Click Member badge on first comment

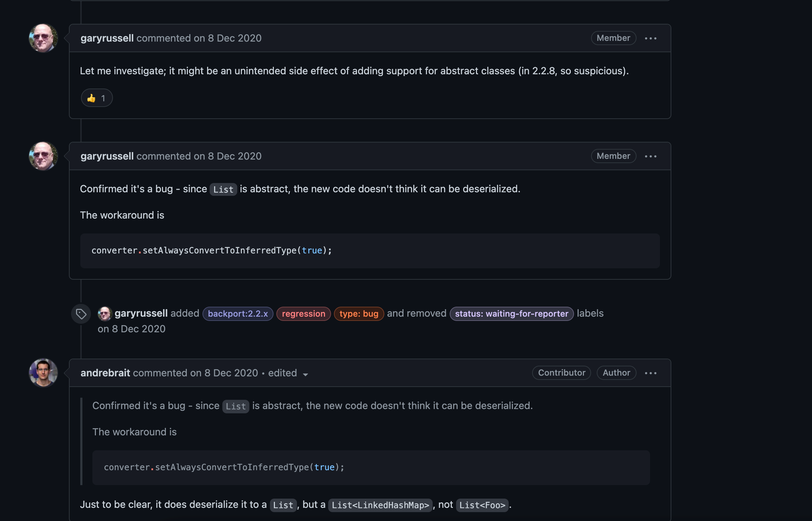pos(613,38)
